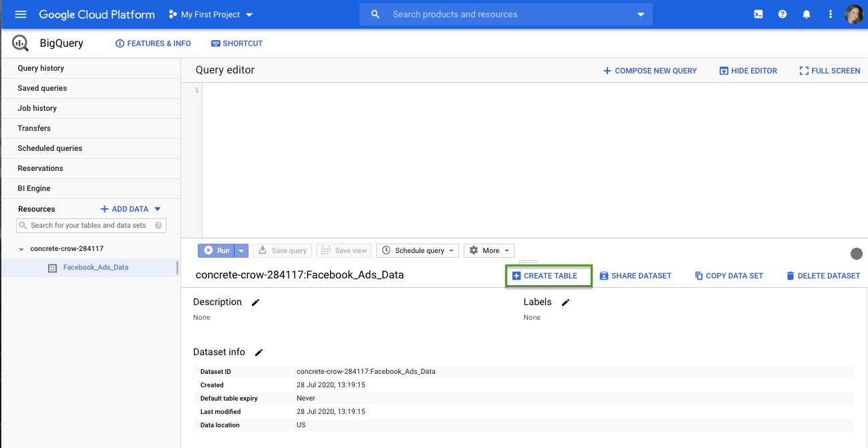The height and width of the screenshot is (448, 868).
Task: Click CREATE TABLE
Action: coord(549,276)
